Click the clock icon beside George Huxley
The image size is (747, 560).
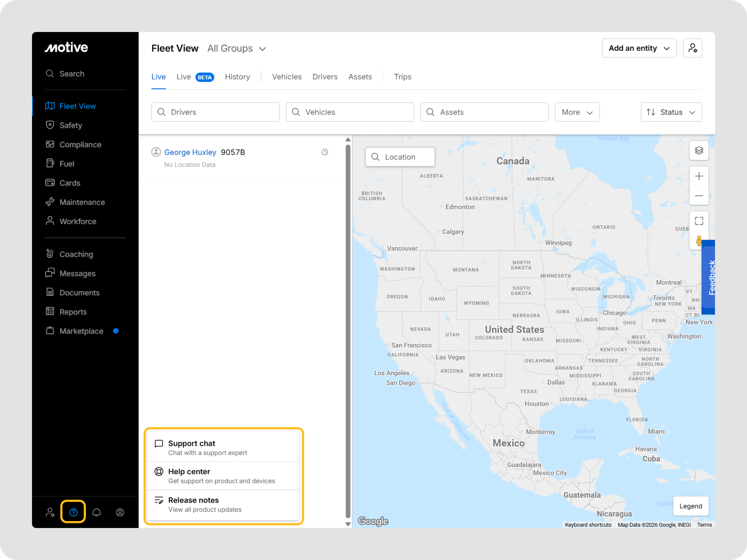click(324, 152)
